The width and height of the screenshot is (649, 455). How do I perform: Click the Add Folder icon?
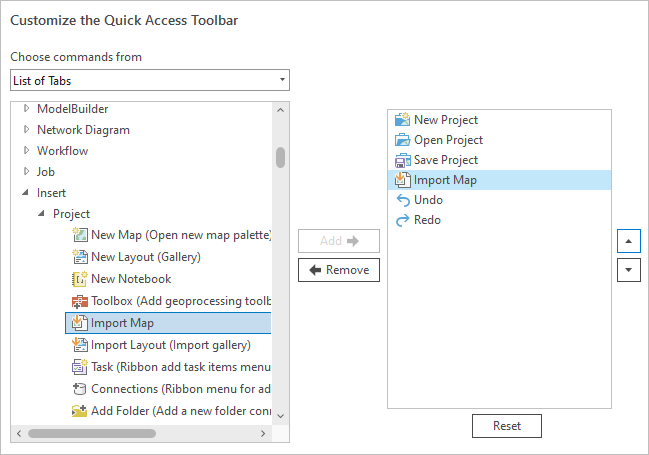80,411
